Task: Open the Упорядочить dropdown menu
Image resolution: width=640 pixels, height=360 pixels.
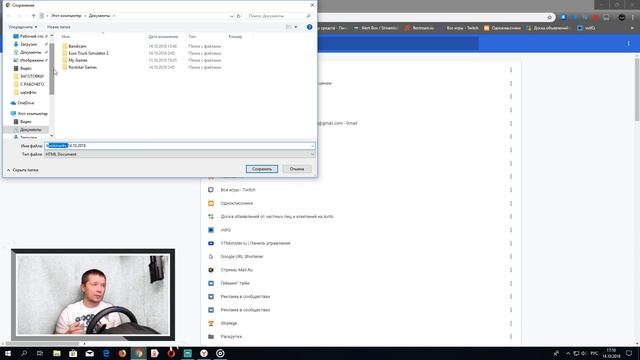Action: coord(23,27)
